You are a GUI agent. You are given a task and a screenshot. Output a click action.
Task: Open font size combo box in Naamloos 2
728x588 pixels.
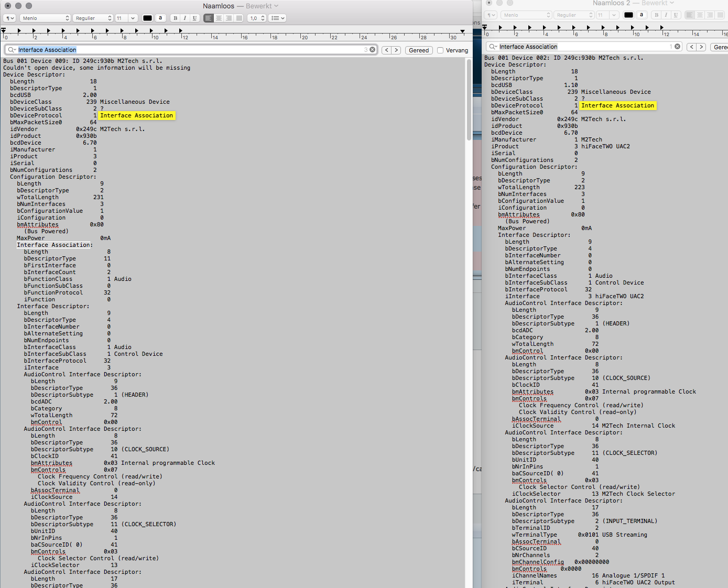point(607,15)
